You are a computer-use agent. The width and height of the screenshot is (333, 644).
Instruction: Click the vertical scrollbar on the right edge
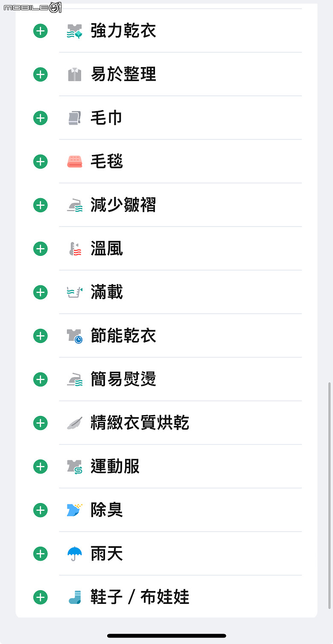[329, 495]
